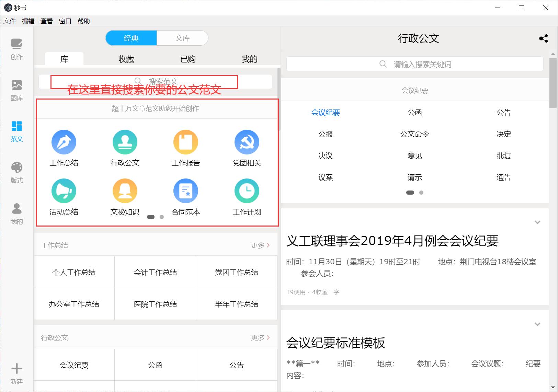Select the 党团相关 category icon

[x=247, y=141]
